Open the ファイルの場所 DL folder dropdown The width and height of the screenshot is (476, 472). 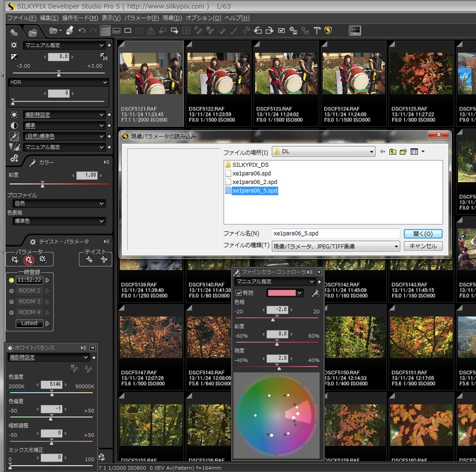tap(371, 152)
